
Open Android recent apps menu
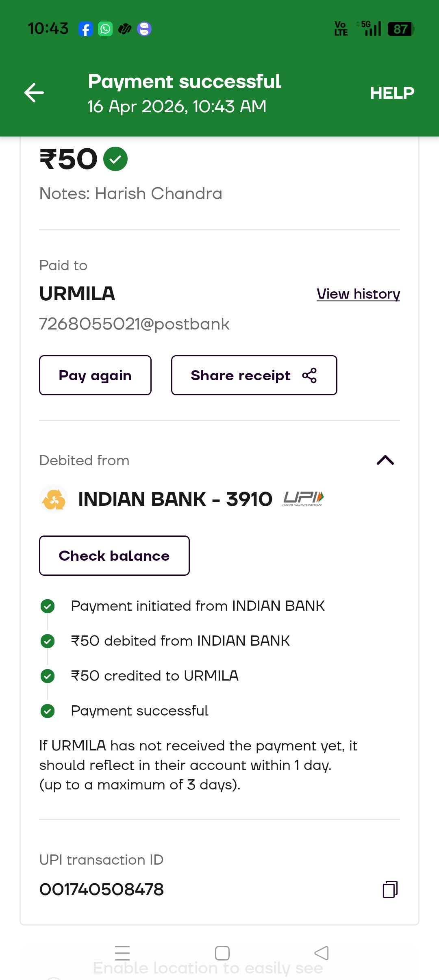(122, 953)
